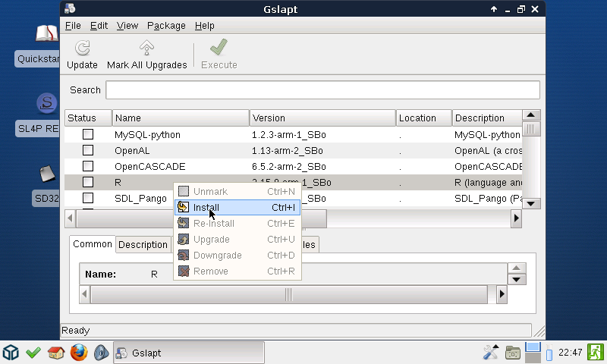Open the Quickstart desktop book icon
This screenshot has height=364, width=607.
click(x=46, y=33)
